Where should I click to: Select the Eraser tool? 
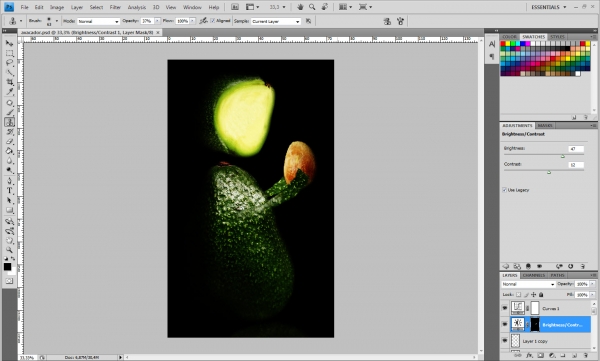pyautogui.click(x=9, y=141)
